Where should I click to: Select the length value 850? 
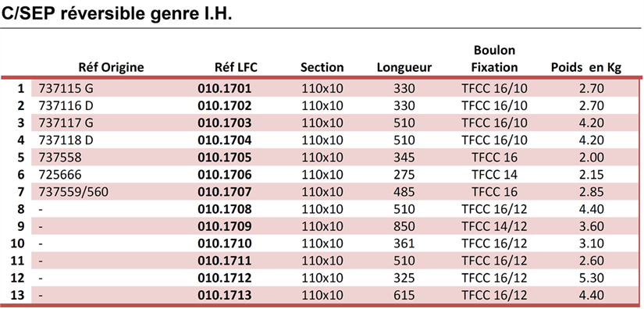404,226
